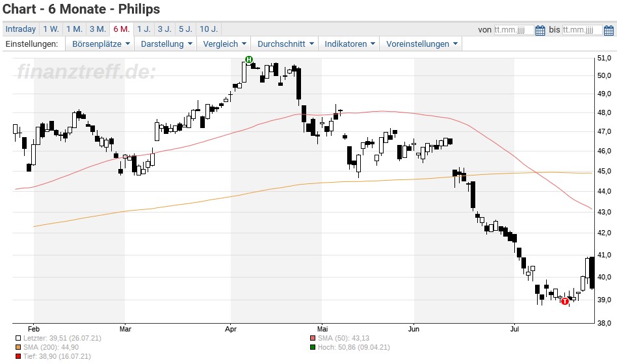The height and width of the screenshot is (364, 617).
Task: Open the 'bis' date calendar picker icon
Action: tap(609, 30)
